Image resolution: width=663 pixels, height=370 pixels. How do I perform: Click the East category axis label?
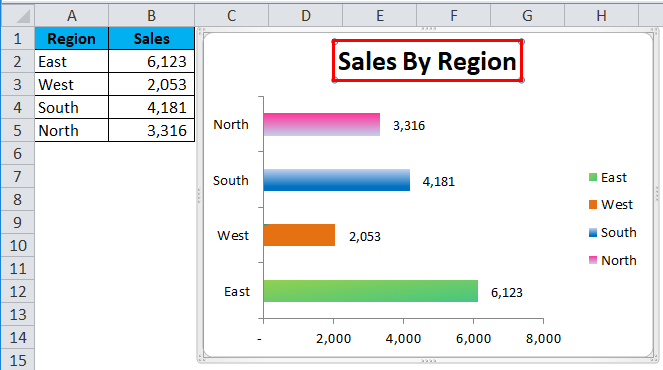click(x=237, y=291)
